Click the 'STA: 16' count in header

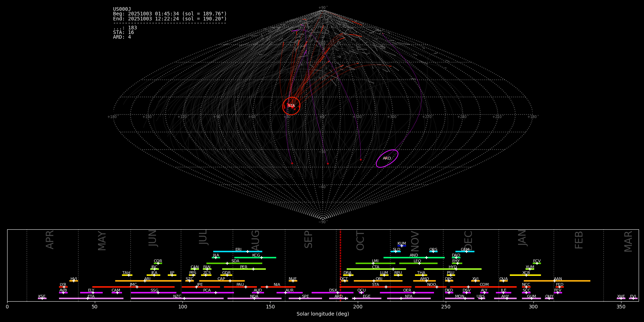pyautogui.click(x=123, y=33)
